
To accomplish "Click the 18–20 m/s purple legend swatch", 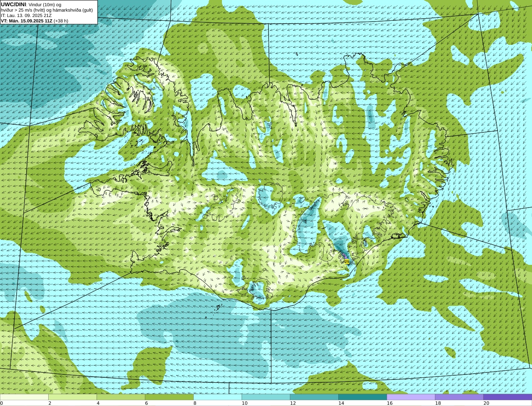I will (459, 397).
